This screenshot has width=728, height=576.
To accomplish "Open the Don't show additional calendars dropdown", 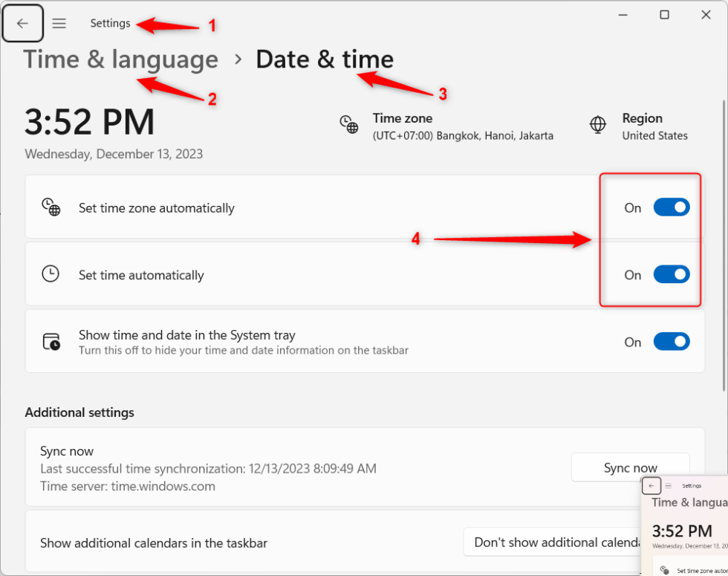I will (x=572, y=542).
